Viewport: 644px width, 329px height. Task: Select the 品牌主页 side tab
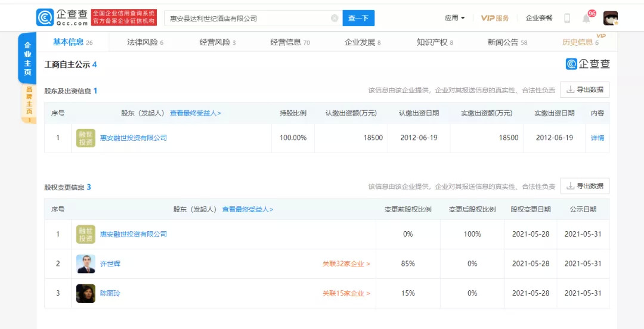coord(27,104)
